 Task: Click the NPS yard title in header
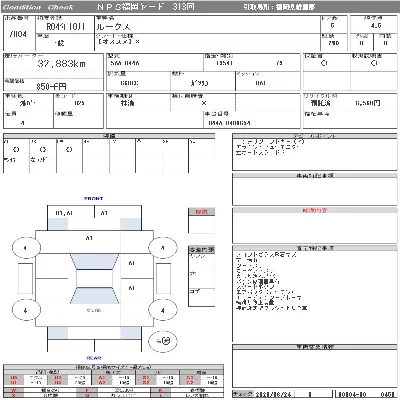click(146, 7)
